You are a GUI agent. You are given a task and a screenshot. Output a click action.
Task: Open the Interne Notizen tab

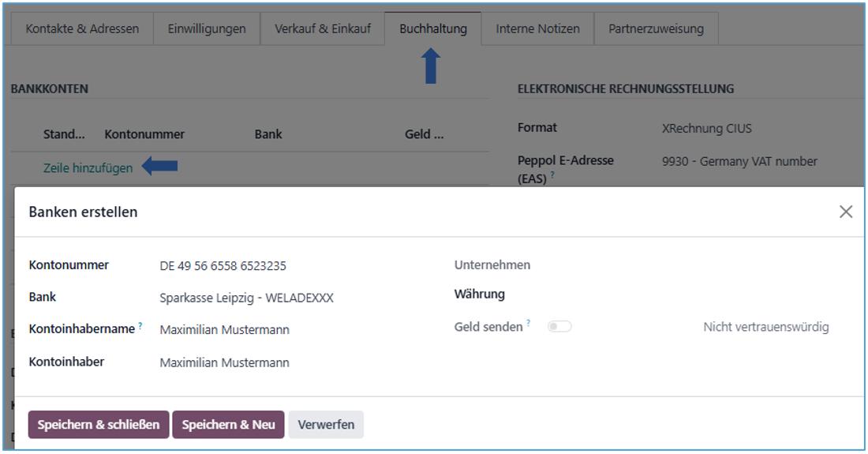[x=537, y=28]
